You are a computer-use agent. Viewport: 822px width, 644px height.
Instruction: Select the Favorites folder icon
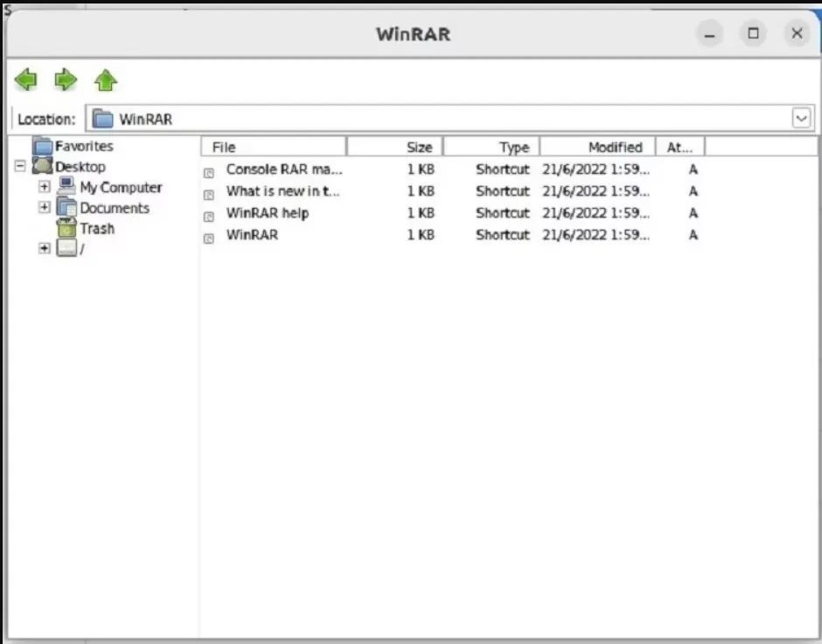[x=42, y=146]
